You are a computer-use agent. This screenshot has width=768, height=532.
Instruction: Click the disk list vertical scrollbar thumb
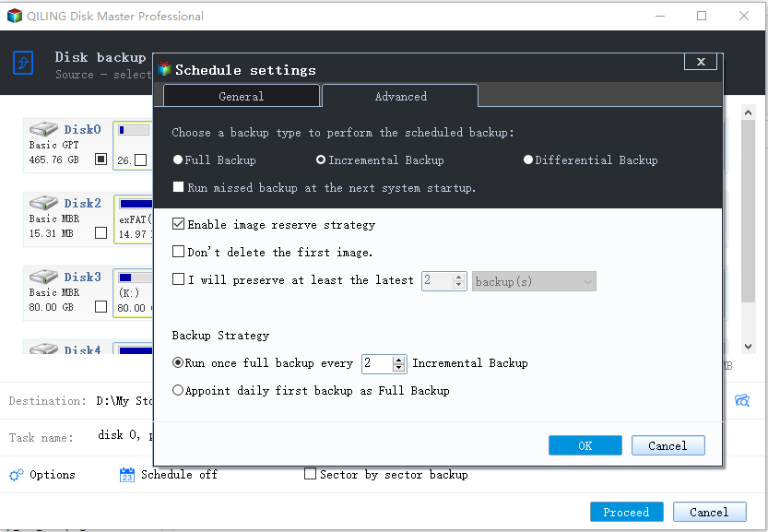(748, 210)
